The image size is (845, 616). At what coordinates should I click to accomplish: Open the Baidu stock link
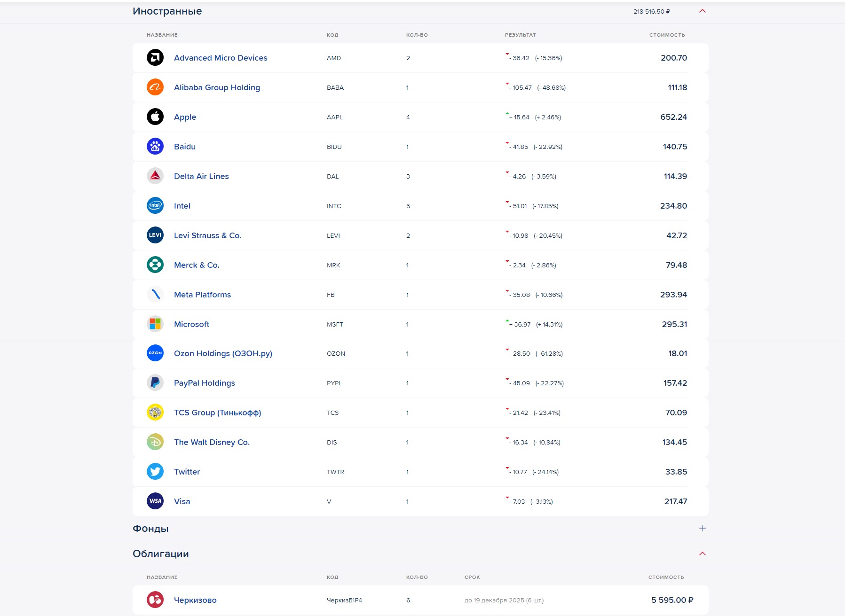point(185,147)
